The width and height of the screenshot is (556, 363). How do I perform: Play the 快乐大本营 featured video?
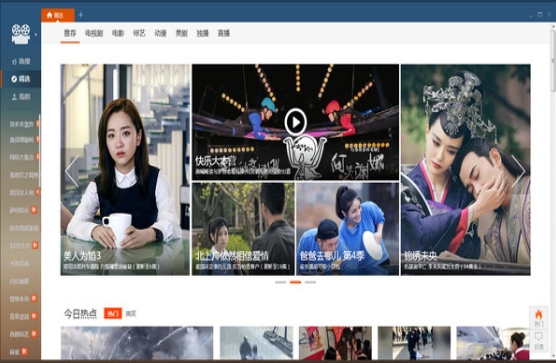pos(295,122)
